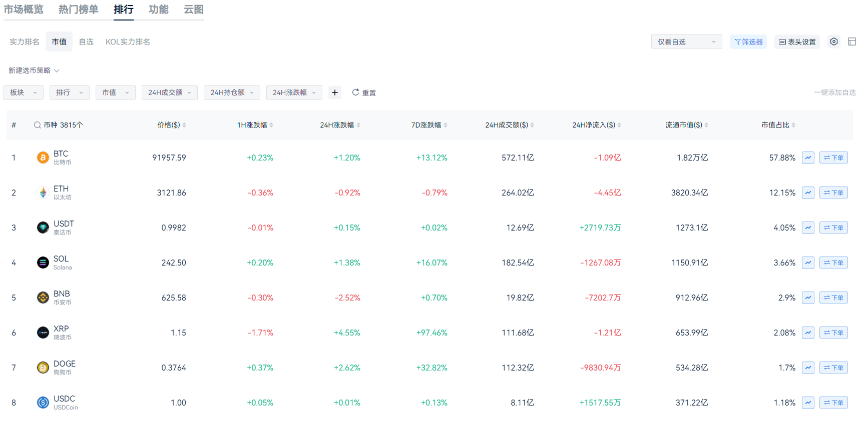Image resolution: width=868 pixels, height=424 pixels.
Task: Switch to 功能 tab
Action: [x=159, y=9]
